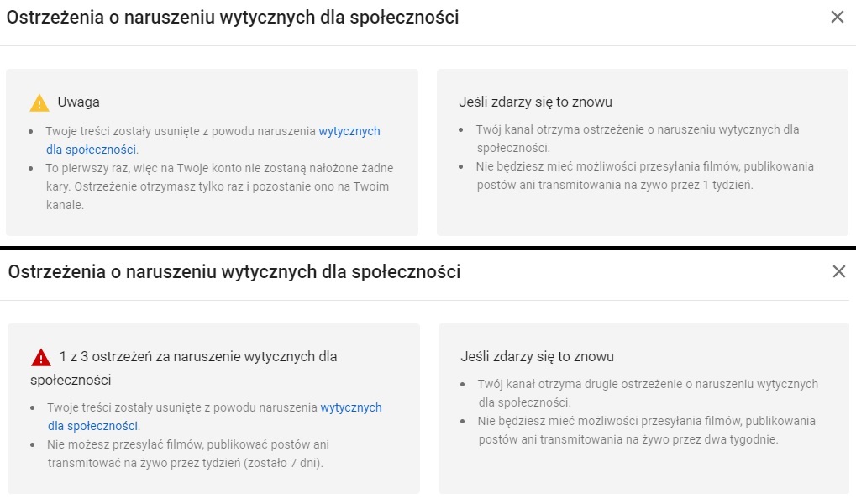Close the upper warnings dialog with X

click(x=837, y=17)
